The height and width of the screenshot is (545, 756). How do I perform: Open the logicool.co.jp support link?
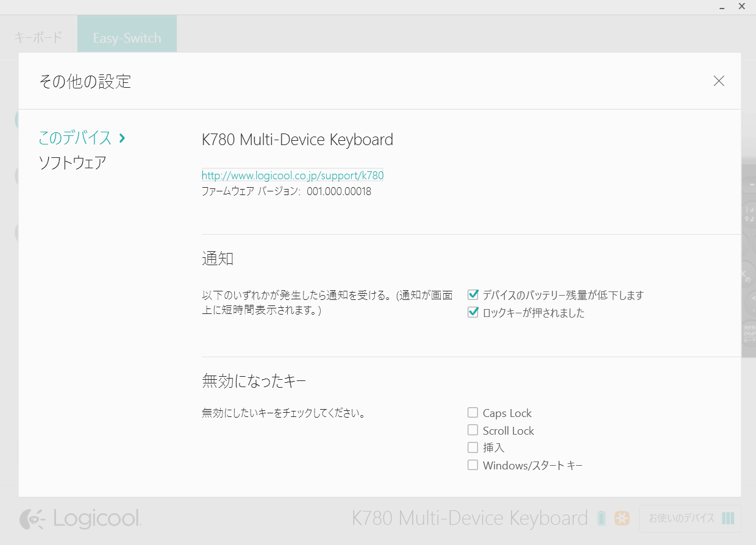click(x=293, y=176)
